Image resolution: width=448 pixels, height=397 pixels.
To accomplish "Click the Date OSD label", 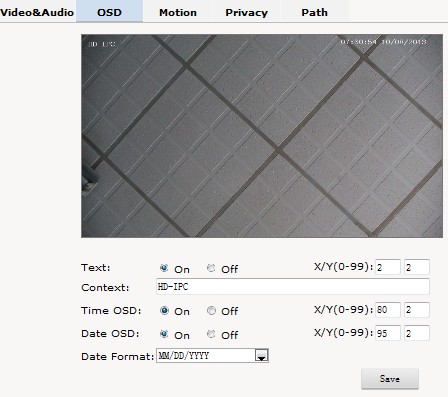I will pos(110,333).
